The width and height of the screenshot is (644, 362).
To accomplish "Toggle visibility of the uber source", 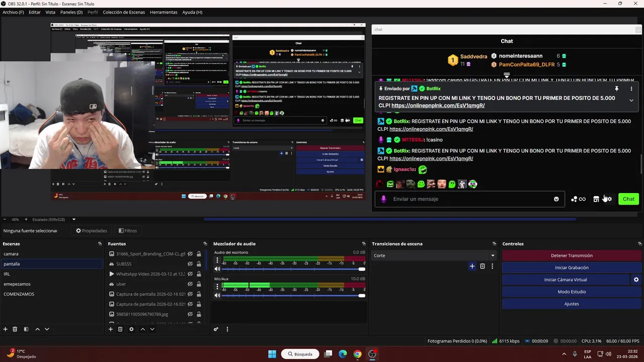I will 190,284.
